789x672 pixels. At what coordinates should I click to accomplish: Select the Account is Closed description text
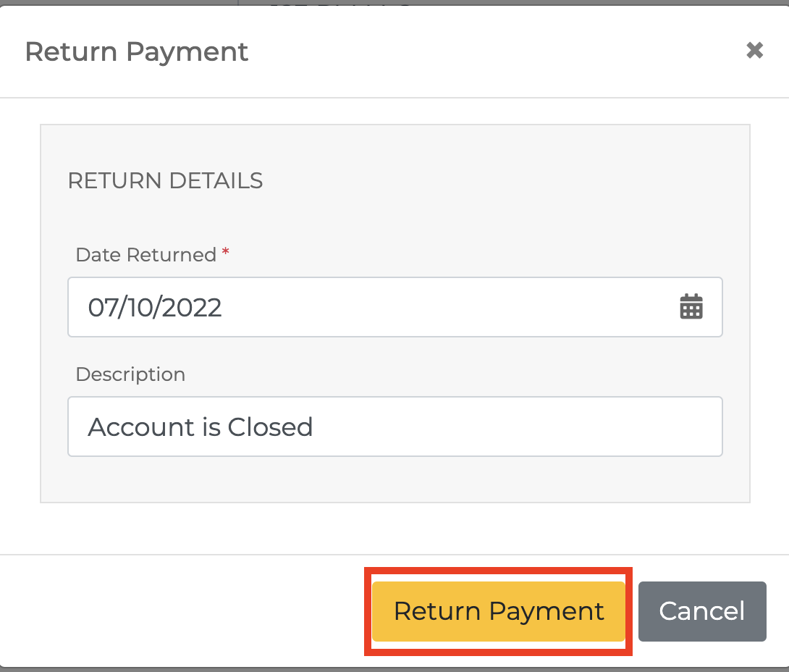(199, 427)
